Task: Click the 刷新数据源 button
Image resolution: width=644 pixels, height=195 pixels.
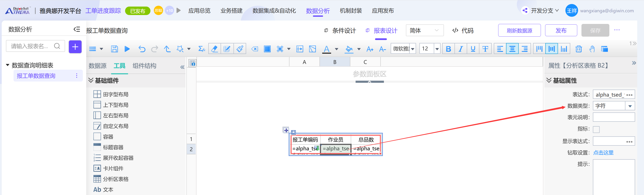Action: click(x=519, y=30)
